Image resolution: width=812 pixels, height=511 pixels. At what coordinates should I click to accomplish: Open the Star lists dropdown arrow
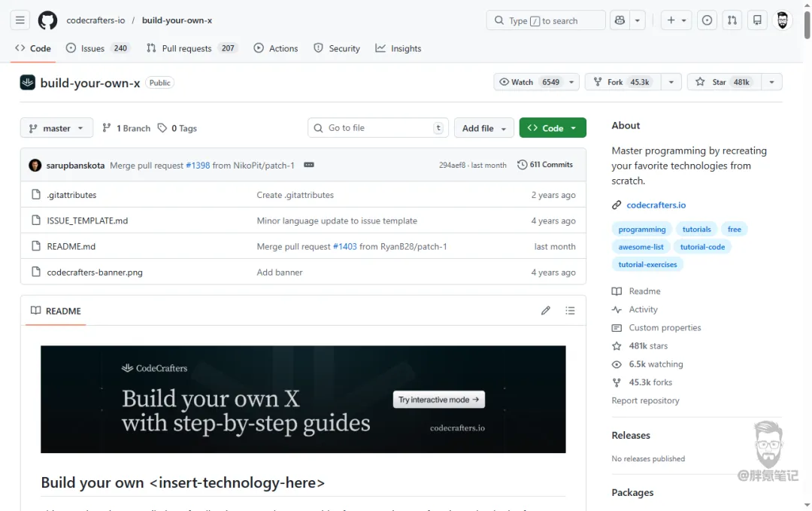(771, 82)
